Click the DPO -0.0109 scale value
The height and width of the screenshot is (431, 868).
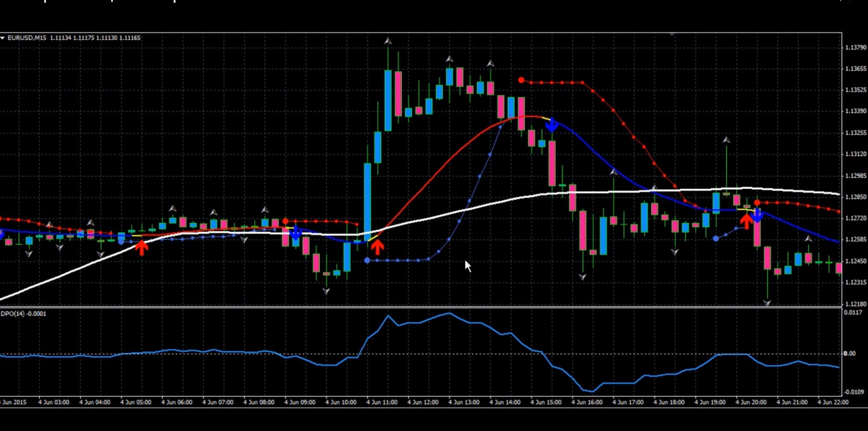[853, 392]
